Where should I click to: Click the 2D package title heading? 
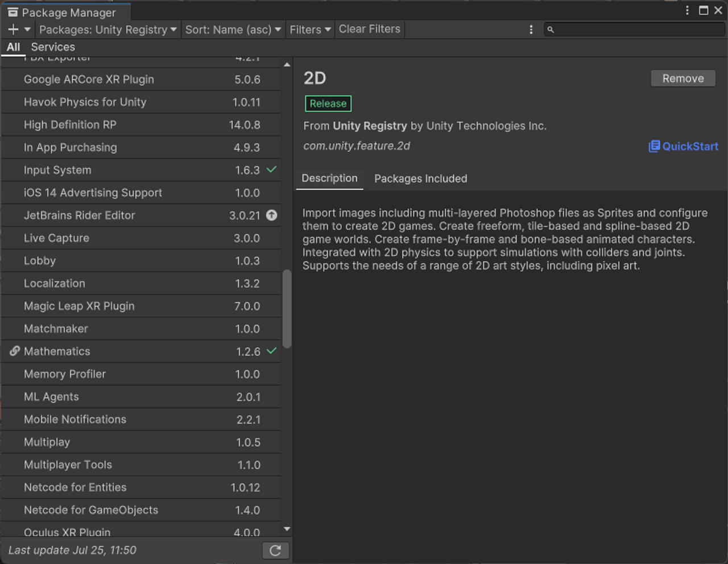click(x=315, y=78)
